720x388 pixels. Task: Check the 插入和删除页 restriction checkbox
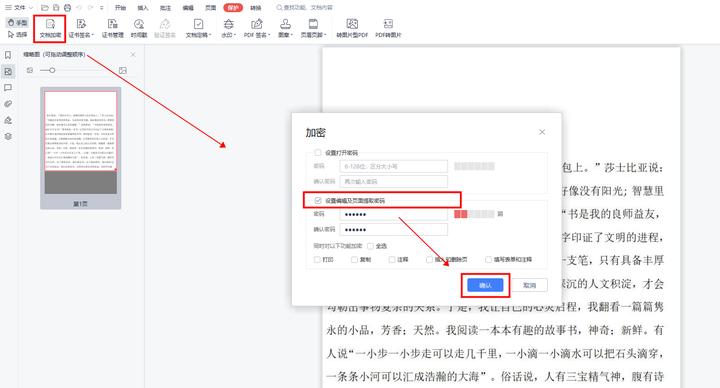pyautogui.click(x=429, y=259)
